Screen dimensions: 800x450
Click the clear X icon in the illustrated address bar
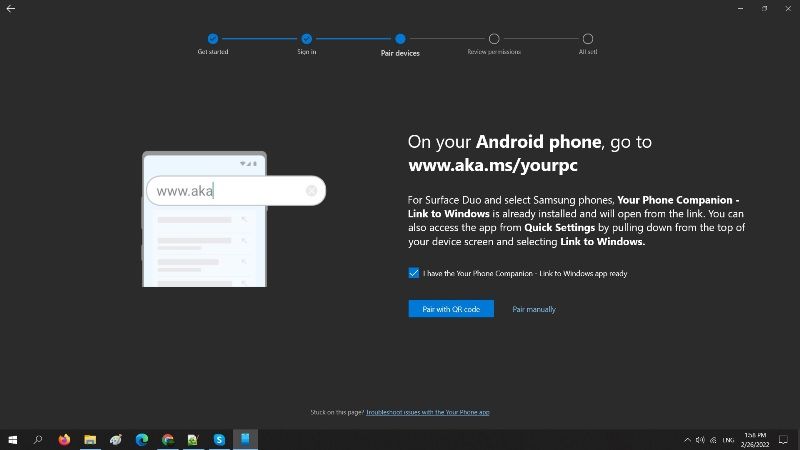(x=311, y=191)
